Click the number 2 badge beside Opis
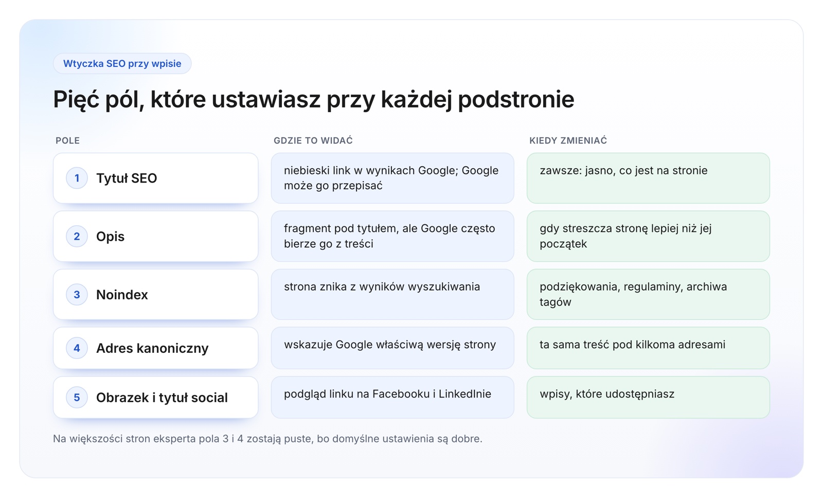 (x=77, y=236)
